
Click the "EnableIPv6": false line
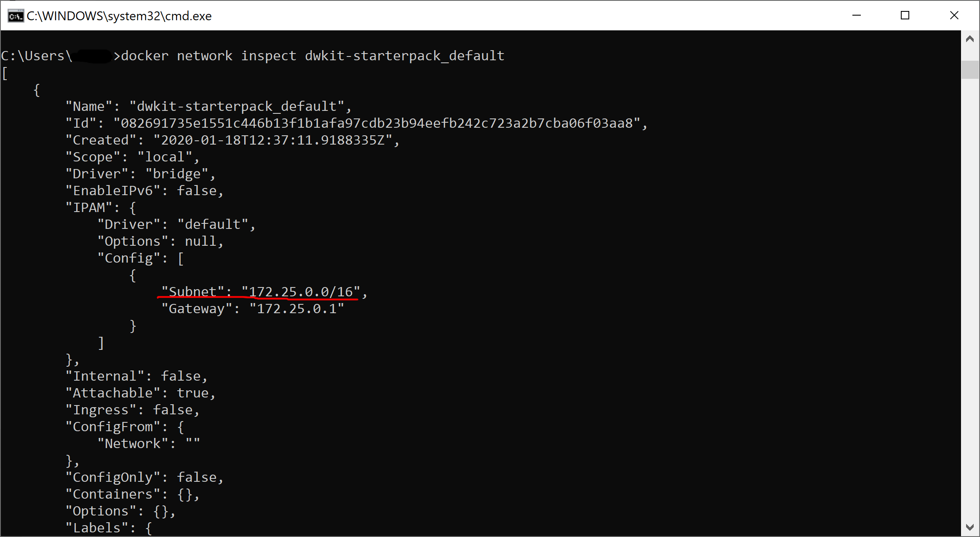(144, 191)
